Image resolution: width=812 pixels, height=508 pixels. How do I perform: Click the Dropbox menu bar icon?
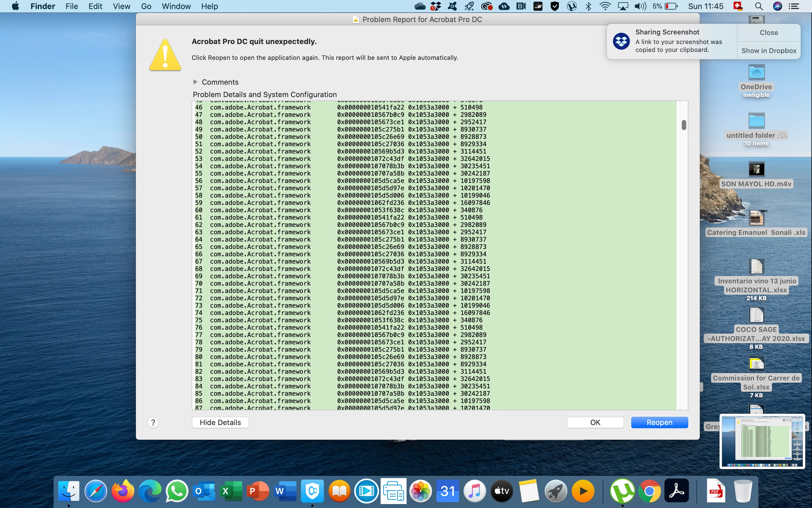436,6
